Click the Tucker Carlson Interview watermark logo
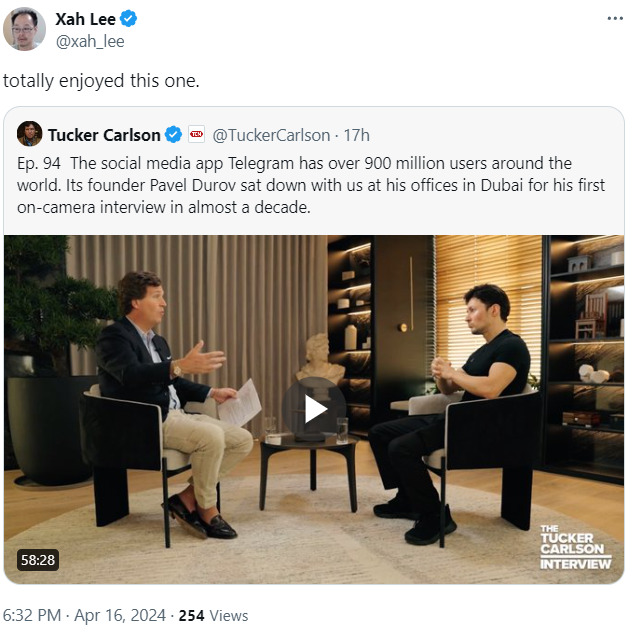The height and width of the screenshot is (634, 632). [x=574, y=547]
